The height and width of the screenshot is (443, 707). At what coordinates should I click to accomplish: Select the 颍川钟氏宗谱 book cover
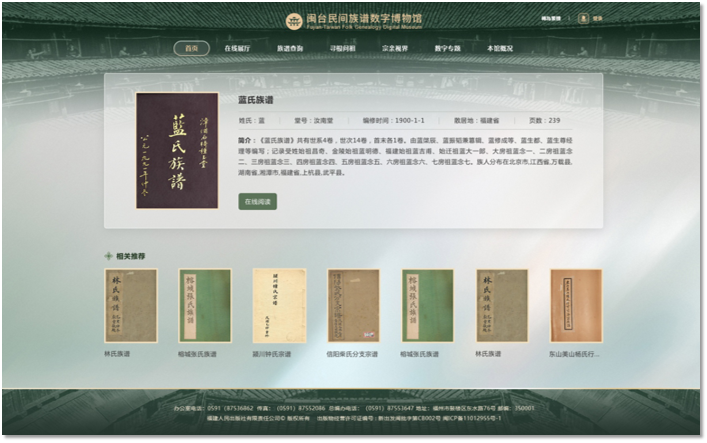coord(279,306)
